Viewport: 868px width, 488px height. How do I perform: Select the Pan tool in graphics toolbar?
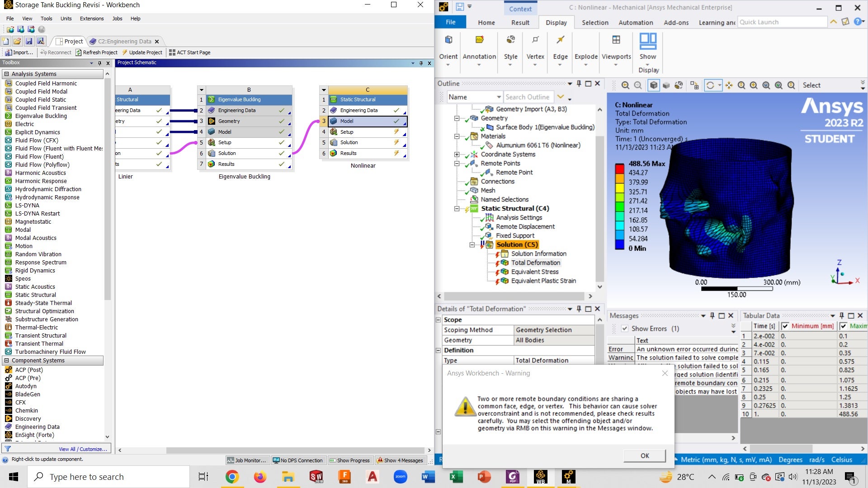[729, 85]
